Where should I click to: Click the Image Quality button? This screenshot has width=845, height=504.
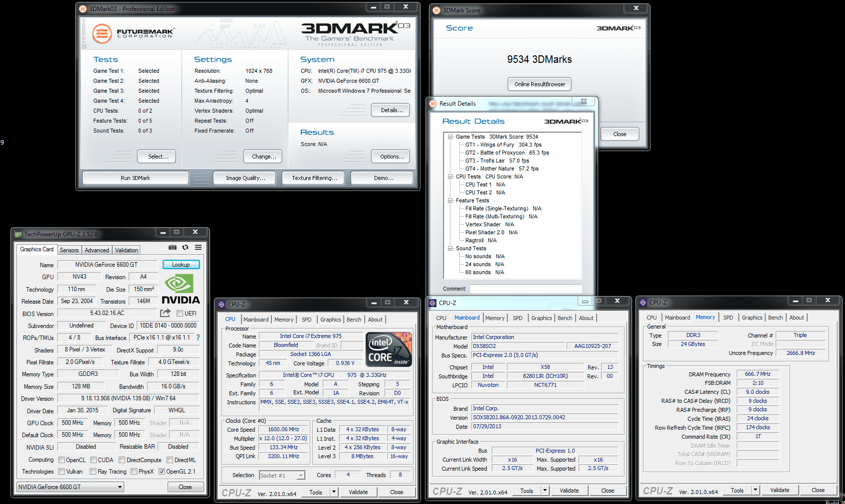[245, 178]
